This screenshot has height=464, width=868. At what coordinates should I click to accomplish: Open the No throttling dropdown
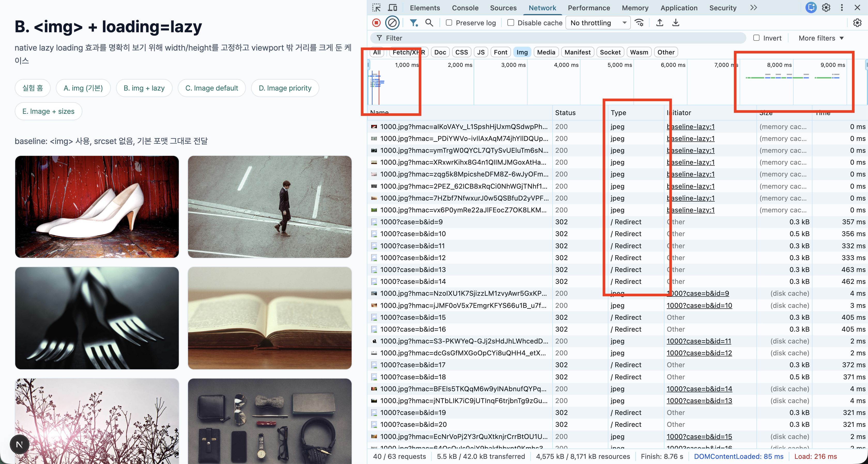click(x=598, y=22)
